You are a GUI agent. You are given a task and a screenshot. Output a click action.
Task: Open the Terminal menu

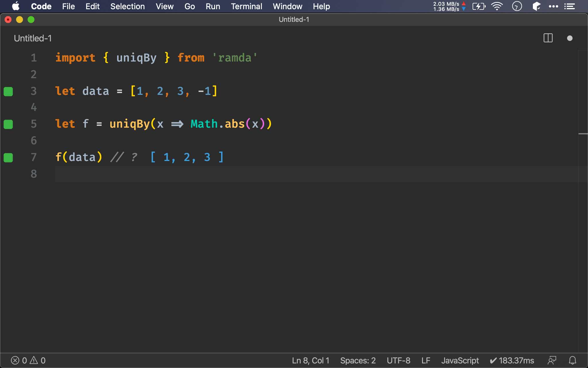[x=246, y=6]
